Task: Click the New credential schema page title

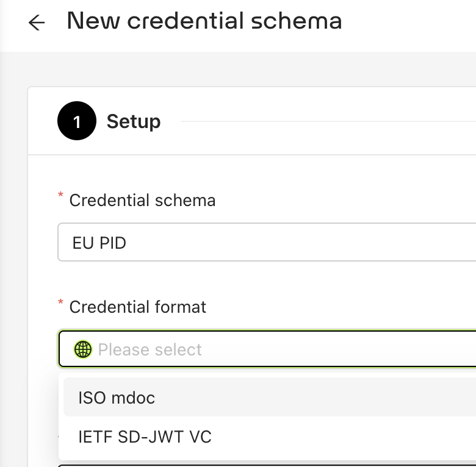Action: (x=204, y=21)
